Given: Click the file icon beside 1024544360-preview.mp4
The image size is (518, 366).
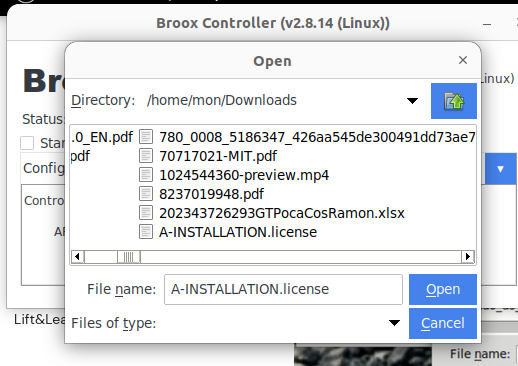Looking at the screenshot, I should click(x=146, y=175).
